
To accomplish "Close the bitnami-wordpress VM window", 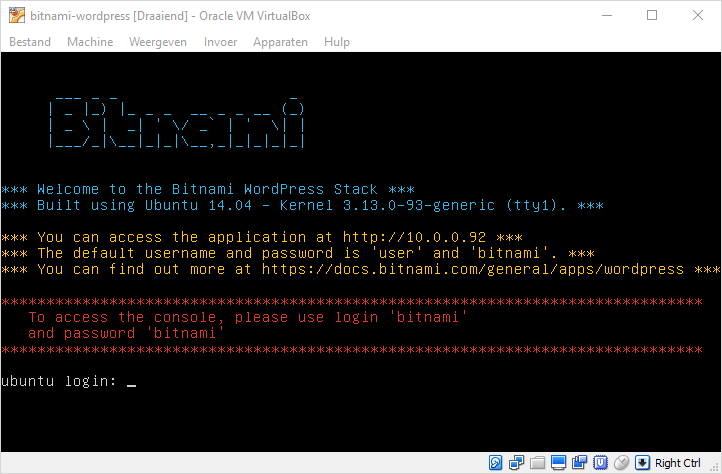I will (698, 15).
